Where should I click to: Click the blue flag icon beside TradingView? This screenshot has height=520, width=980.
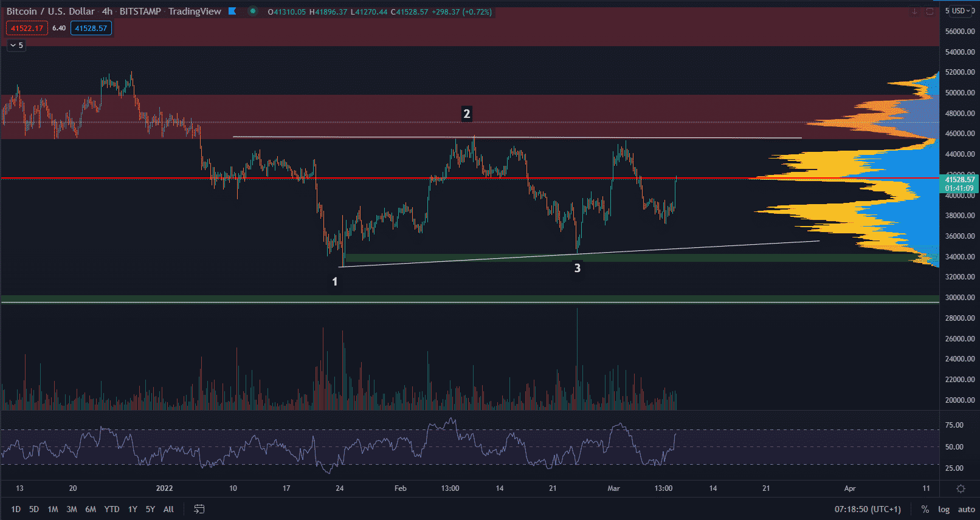[232, 11]
